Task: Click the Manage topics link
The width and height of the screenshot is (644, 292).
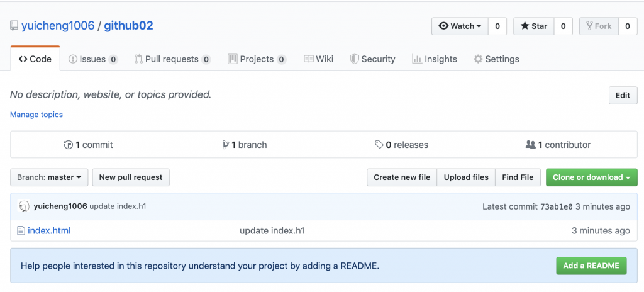Action: coord(36,115)
